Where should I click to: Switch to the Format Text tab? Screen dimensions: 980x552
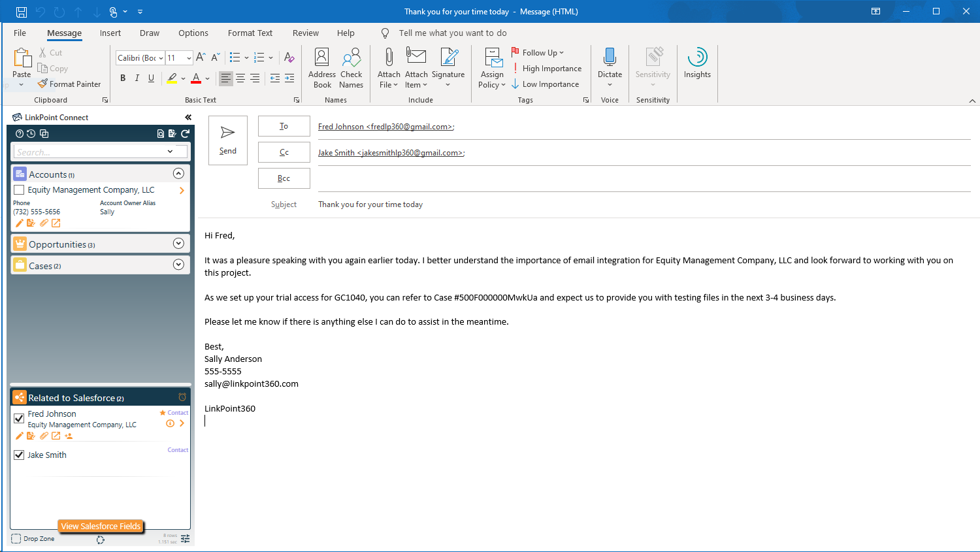[x=250, y=33]
